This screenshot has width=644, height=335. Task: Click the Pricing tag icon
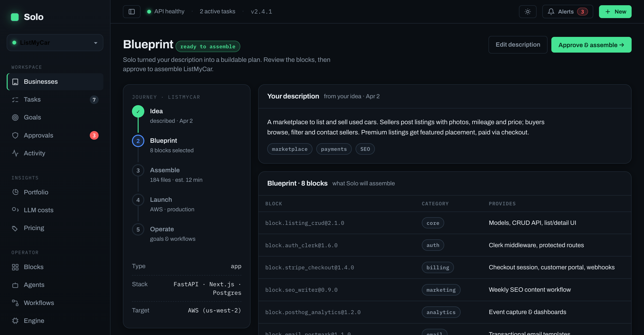click(x=15, y=228)
